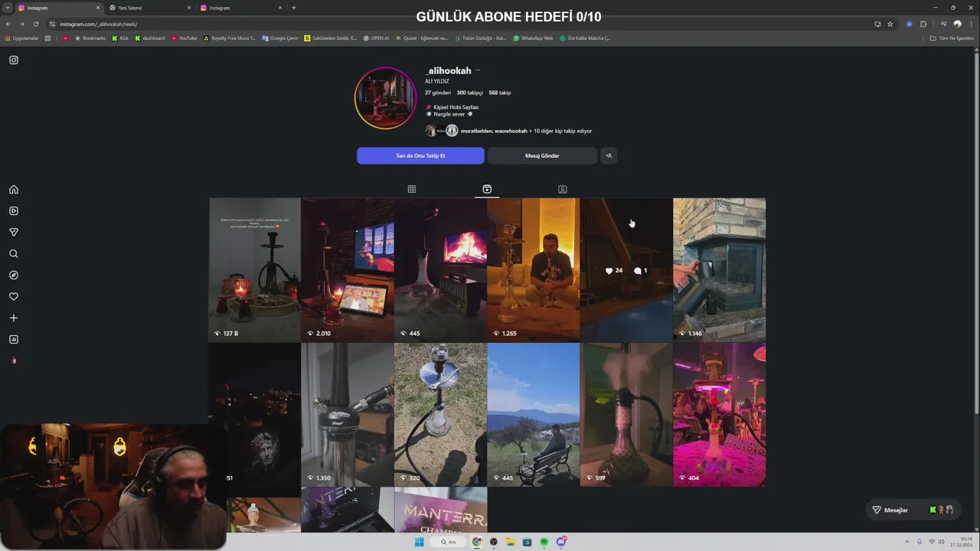
Task: Click the taskbar Ara search box
Action: pos(448,542)
